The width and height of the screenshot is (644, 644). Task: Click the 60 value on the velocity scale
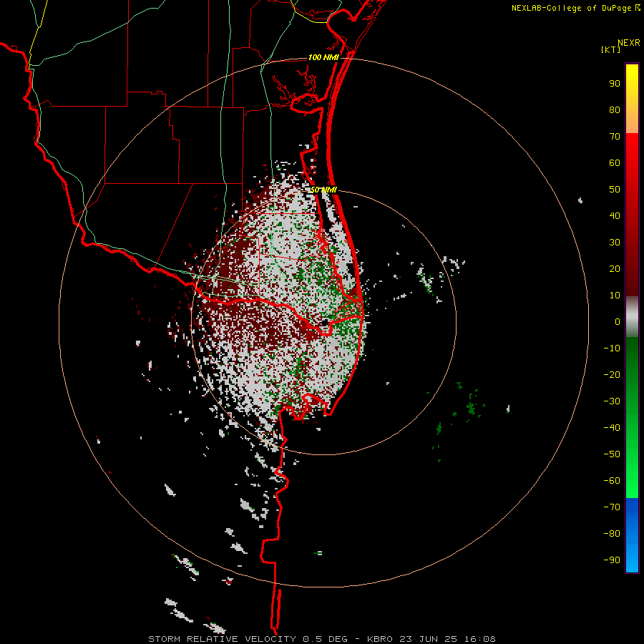(x=615, y=163)
